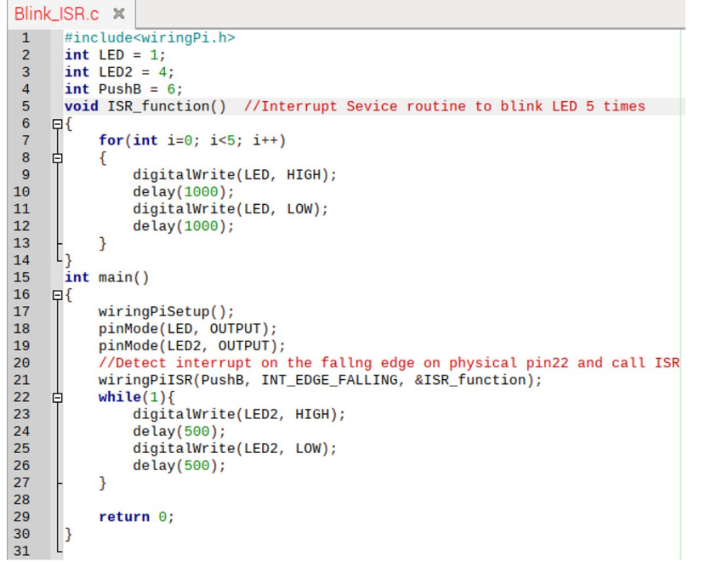Collapse the ISR_function body fold at line 6
Image resolution: width=728 pixels, height=567 pixels.
pyautogui.click(x=57, y=124)
